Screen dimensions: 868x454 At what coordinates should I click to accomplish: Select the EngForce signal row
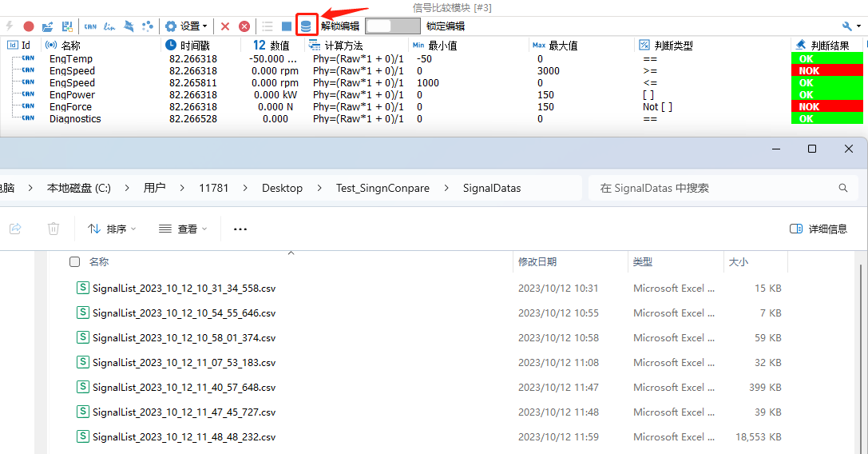[x=432, y=106]
